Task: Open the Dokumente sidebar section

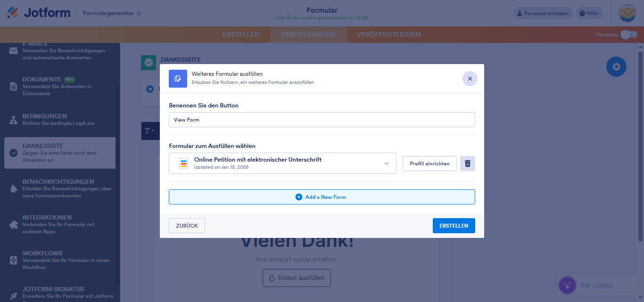Action: [60, 86]
